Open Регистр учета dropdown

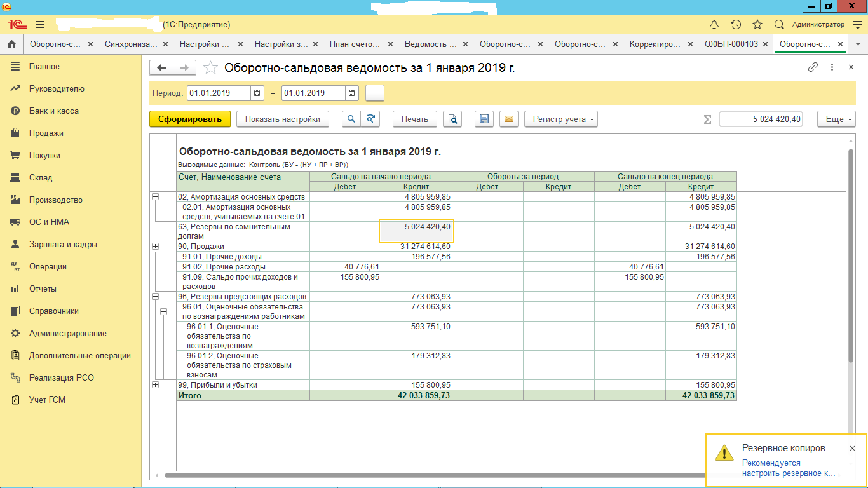561,119
